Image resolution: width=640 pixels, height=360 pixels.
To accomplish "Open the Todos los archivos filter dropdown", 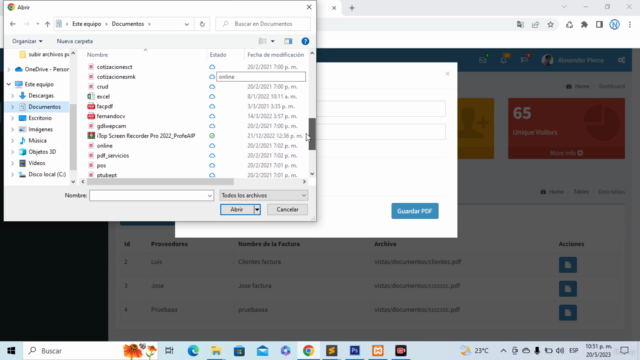I will tap(264, 196).
